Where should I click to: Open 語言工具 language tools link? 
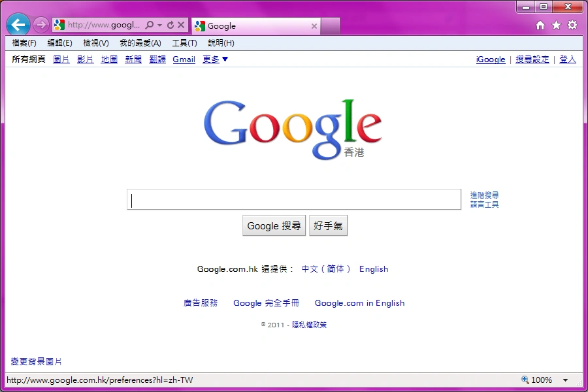click(485, 204)
